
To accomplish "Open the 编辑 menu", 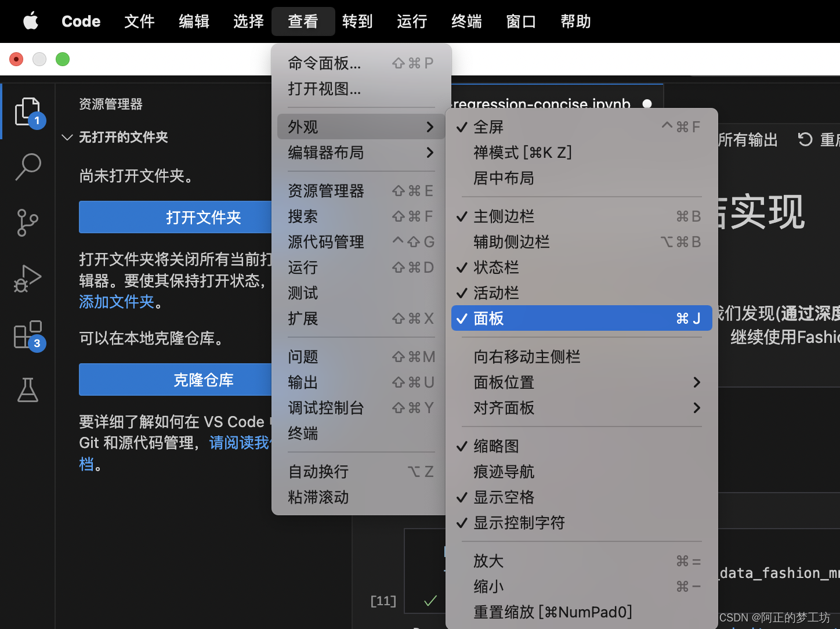I will [x=194, y=21].
